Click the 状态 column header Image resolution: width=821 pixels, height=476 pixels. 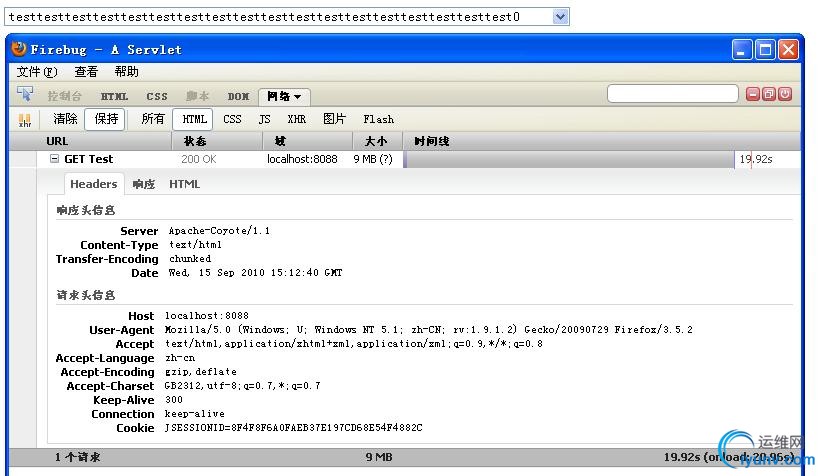pyautogui.click(x=217, y=141)
